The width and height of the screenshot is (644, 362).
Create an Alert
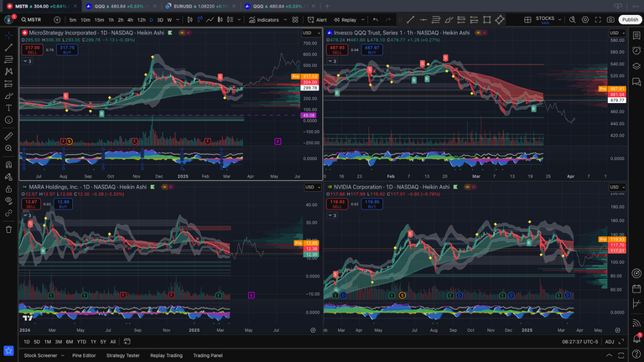tap(317, 20)
